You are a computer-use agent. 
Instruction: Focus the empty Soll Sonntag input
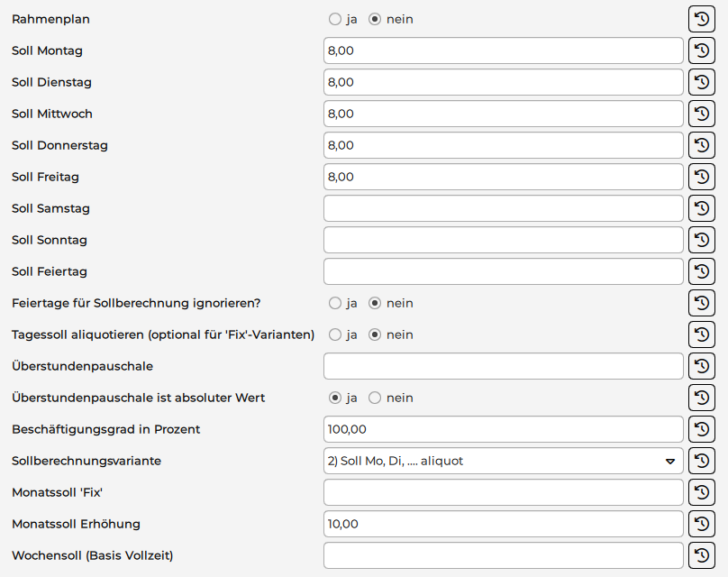tap(503, 240)
